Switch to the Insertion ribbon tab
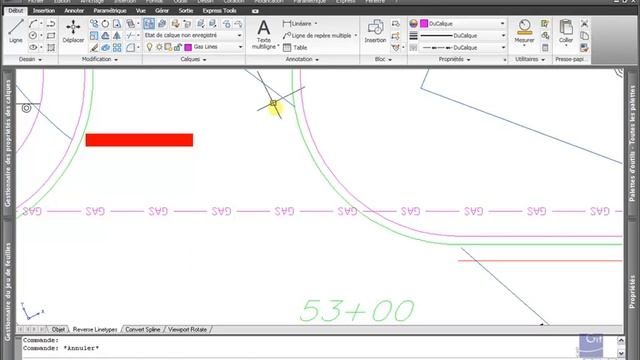Viewport: 640px width, 360px height. [44, 11]
